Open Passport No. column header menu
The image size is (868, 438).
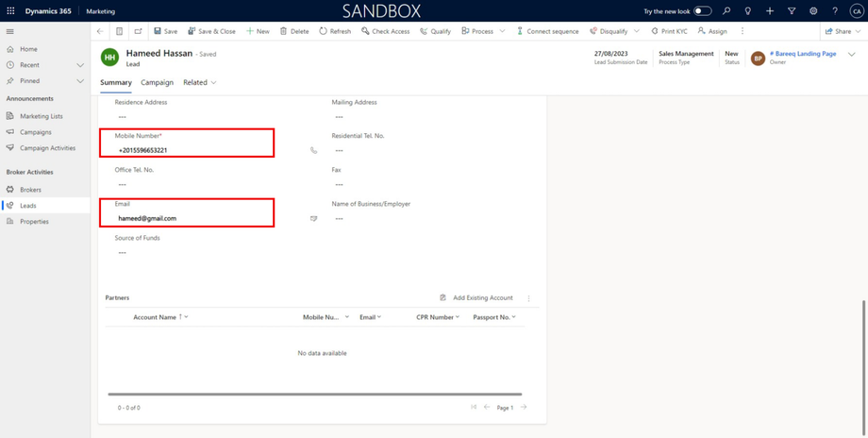tap(494, 317)
